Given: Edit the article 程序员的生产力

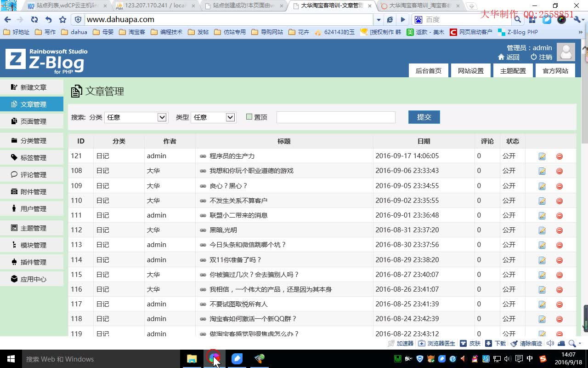Looking at the screenshot, I should coord(542,156).
